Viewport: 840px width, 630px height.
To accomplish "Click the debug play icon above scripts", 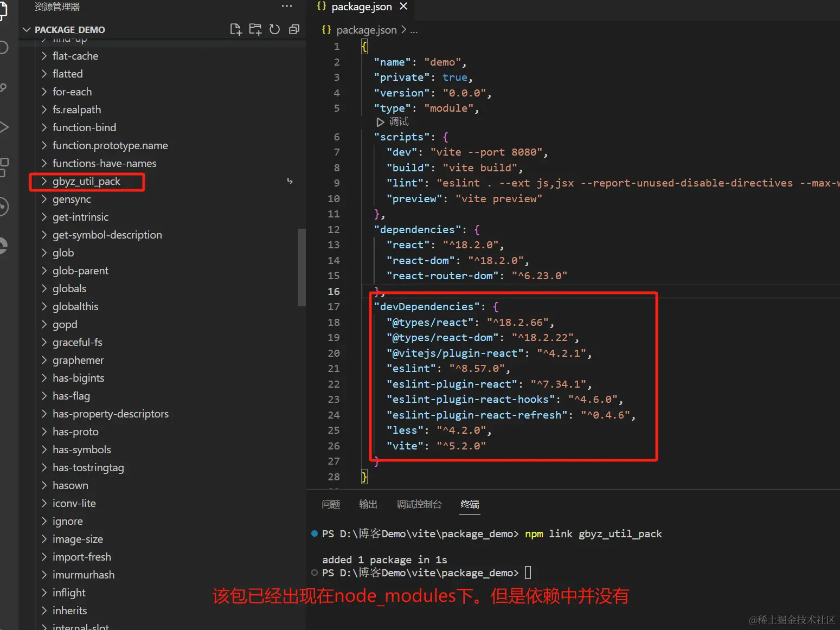I will (380, 122).
